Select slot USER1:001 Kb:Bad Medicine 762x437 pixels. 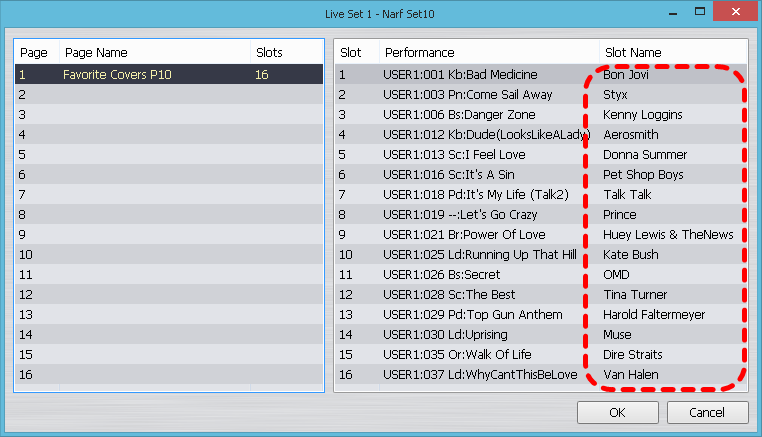click(541, 74)
